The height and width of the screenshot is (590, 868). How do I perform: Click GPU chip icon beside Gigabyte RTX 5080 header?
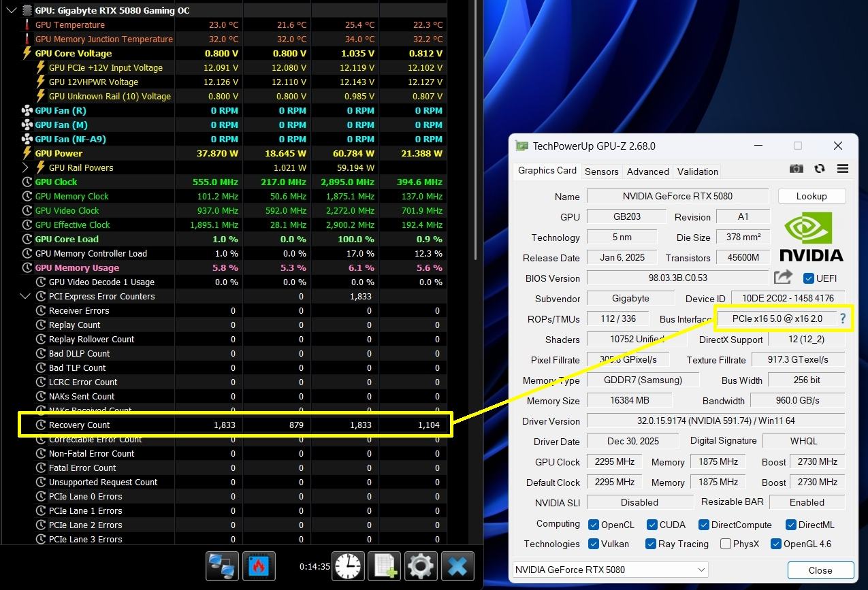click(27, 10)
